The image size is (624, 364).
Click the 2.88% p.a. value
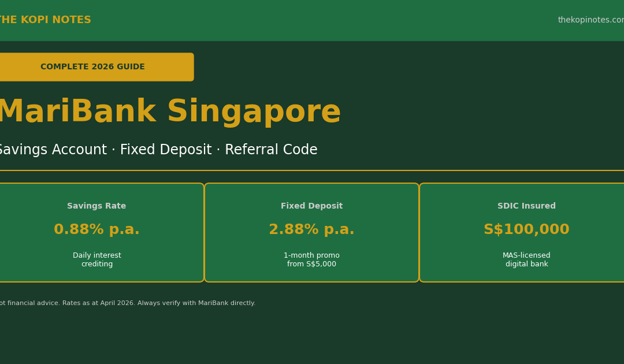coord(311,229)
